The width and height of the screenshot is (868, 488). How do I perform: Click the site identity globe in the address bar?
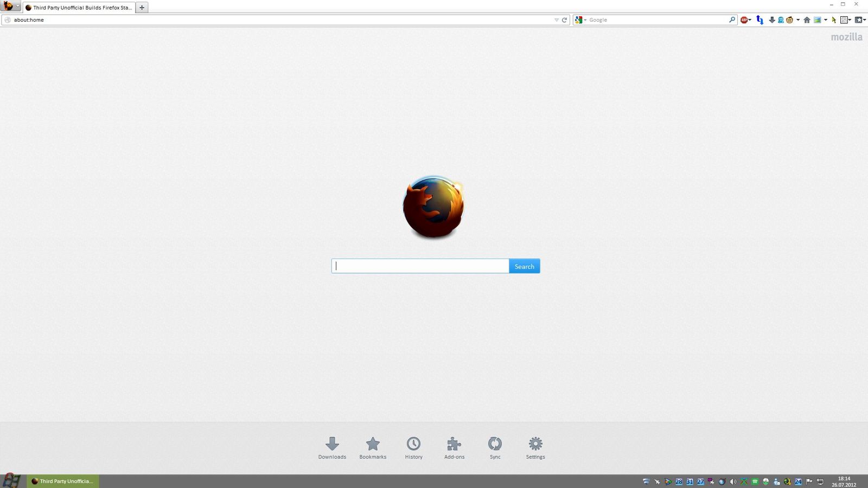point(8,20)
